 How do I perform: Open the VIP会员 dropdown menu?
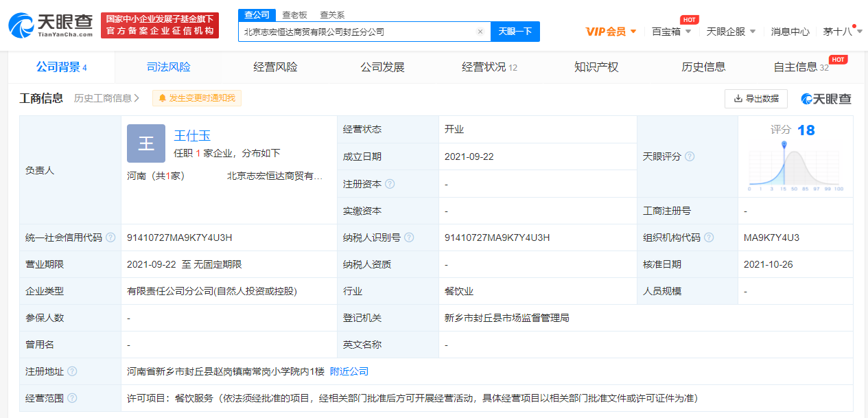611,32
